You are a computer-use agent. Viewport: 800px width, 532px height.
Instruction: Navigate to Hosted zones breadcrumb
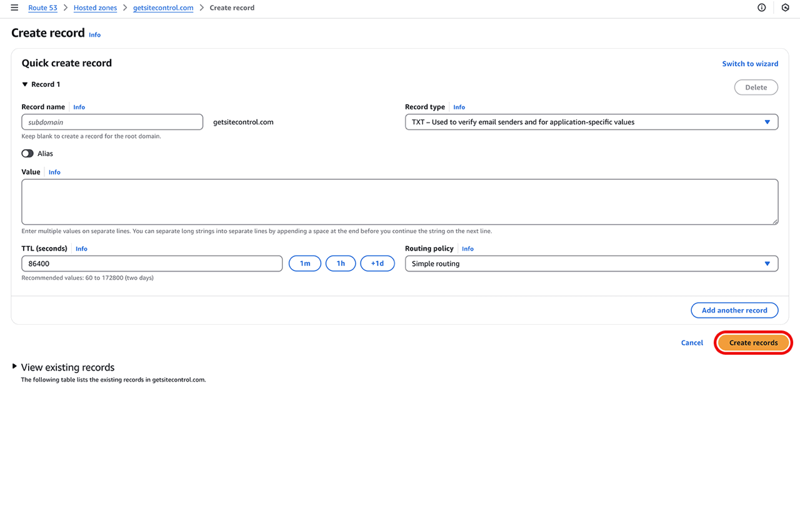pyautogui.click(x=95, y=8)
